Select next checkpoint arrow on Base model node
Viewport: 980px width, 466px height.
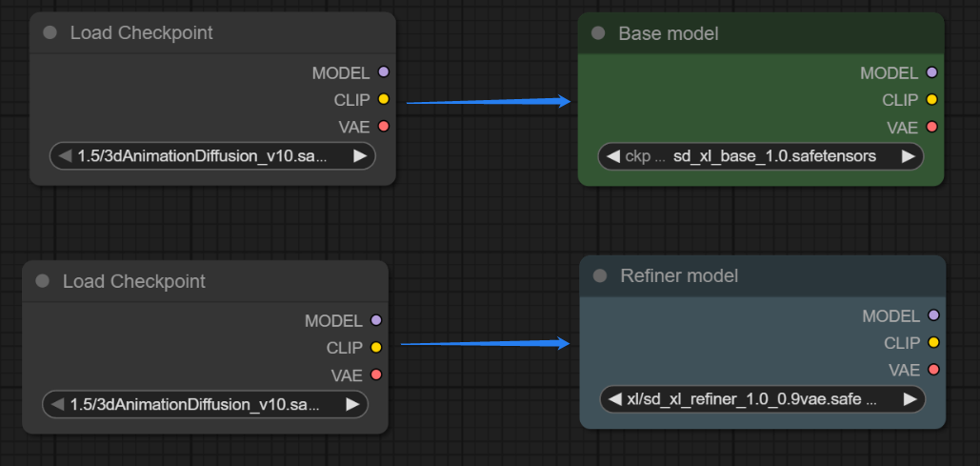point(908,156)
